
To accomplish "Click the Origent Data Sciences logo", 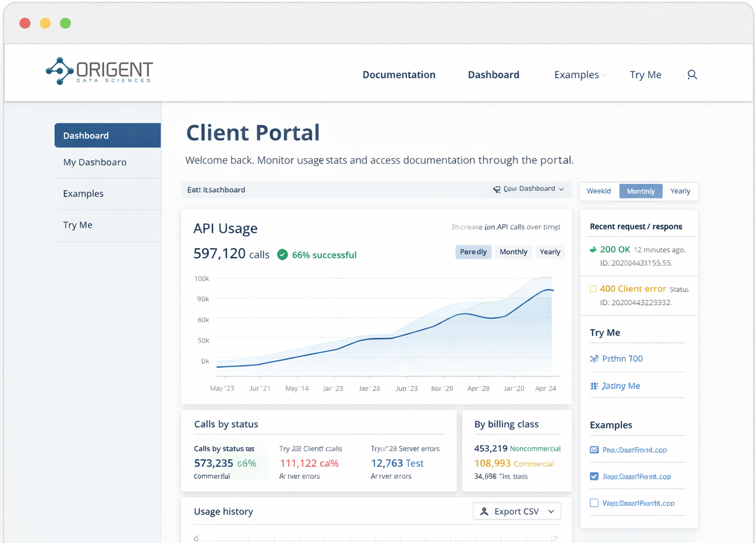I will (x=98, y=71).
